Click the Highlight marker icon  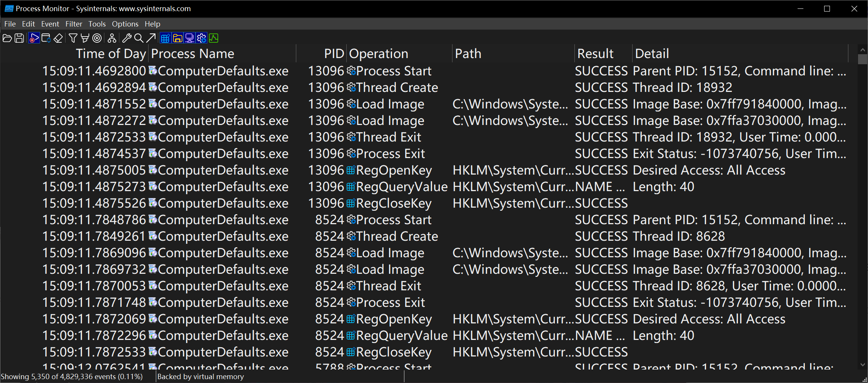[85, 38]
